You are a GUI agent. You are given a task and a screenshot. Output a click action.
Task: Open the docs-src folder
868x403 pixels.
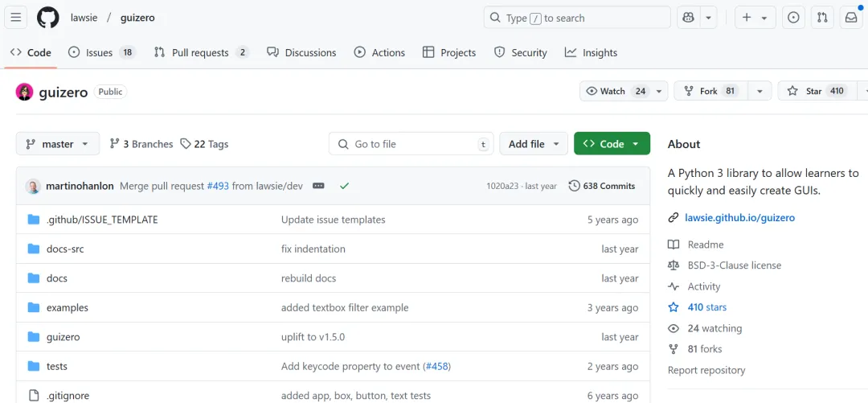point(65,249)
